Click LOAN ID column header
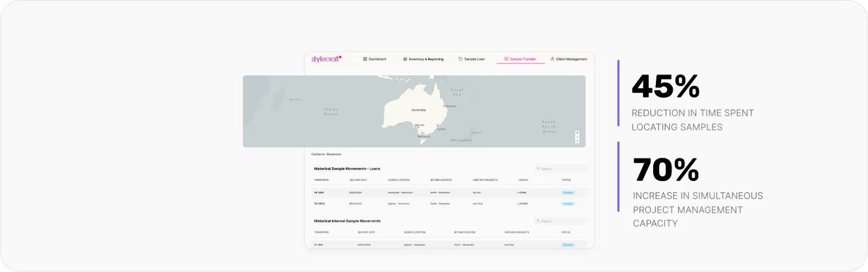Screen dimensions: 868x272 pos(523,180)
